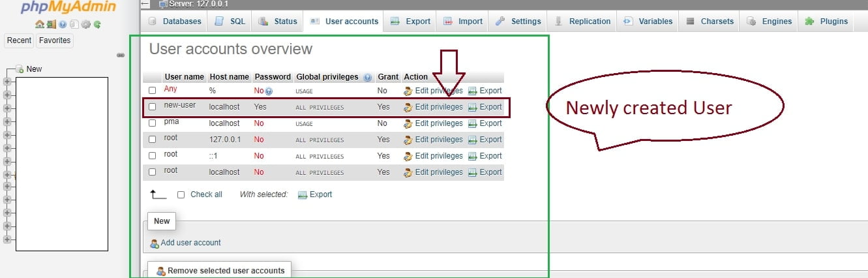
Task: Click the chain link icon in navigation panel
Action: (121, 55)
